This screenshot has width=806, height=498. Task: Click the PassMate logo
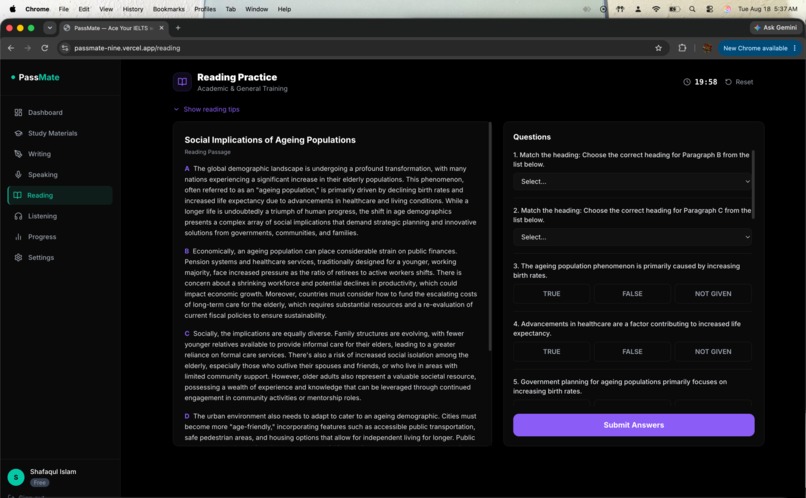(x=35, y=77)
